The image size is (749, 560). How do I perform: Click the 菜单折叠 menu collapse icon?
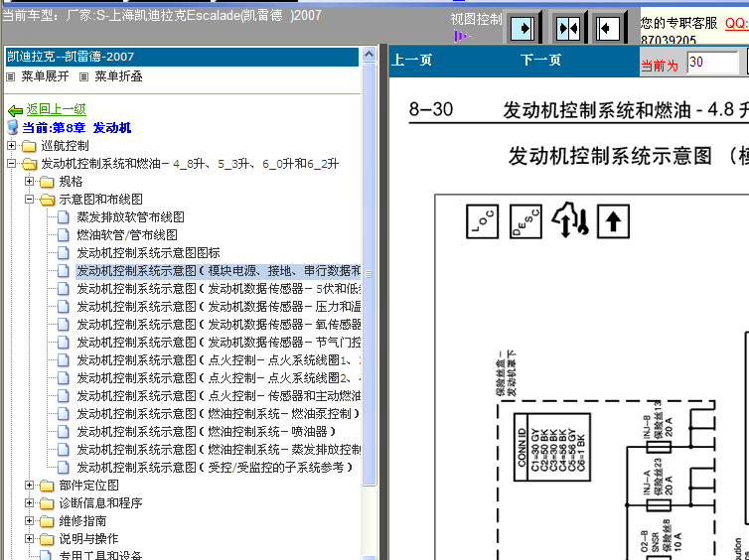click(84, 76)
